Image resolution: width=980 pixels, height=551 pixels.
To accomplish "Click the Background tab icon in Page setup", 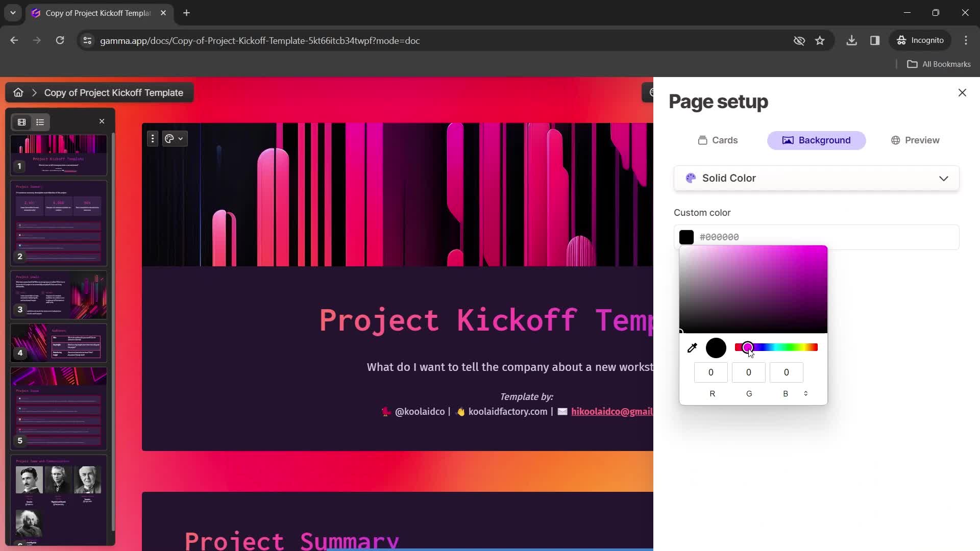I will point(788,140).
